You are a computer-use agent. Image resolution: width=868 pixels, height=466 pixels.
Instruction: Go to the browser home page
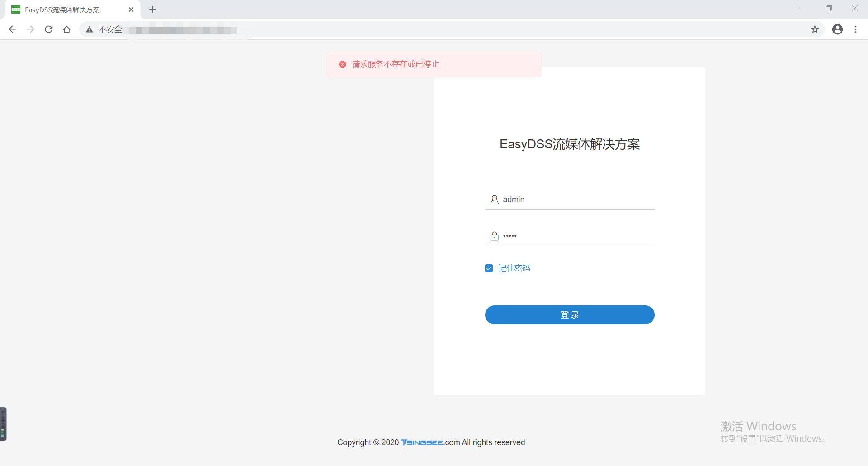point(67,29)
